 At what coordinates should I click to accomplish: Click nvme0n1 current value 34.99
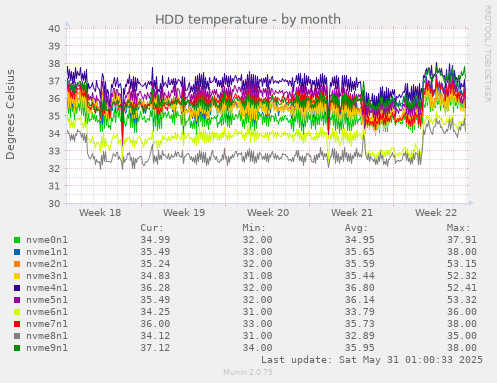coord(155,240)
